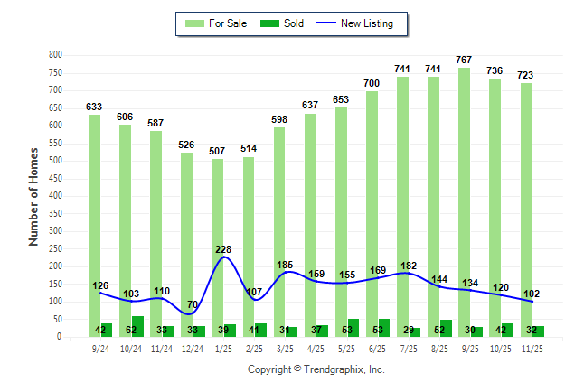Toggle the New Listing legend entry

[x=366, y=23]
